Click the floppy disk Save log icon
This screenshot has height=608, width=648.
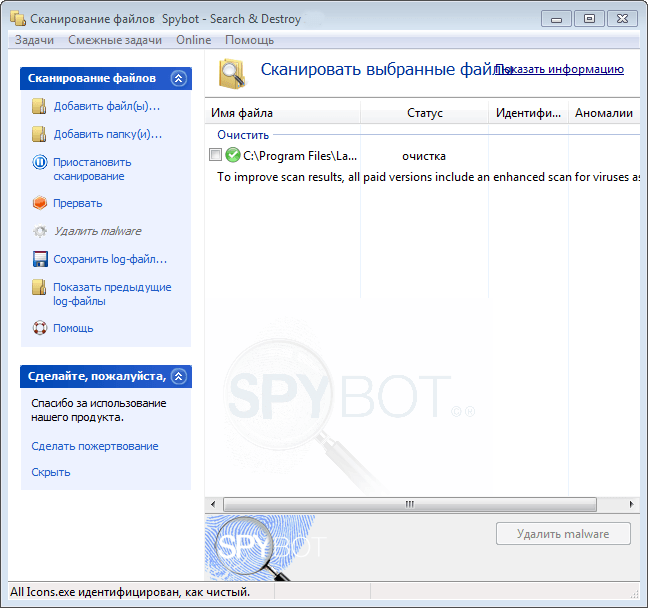[40, 259]
